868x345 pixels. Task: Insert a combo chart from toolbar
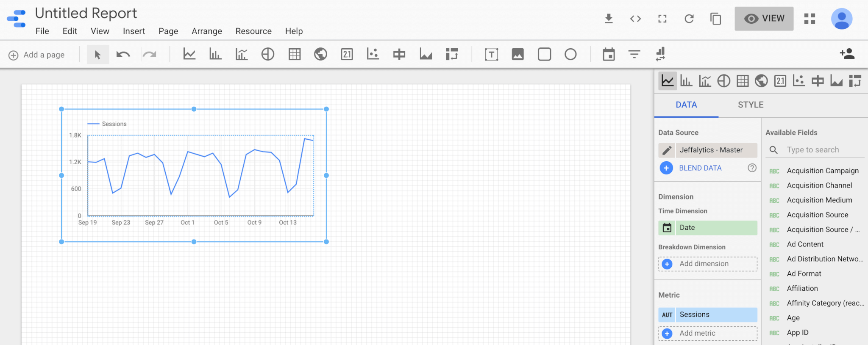[242, 54]
